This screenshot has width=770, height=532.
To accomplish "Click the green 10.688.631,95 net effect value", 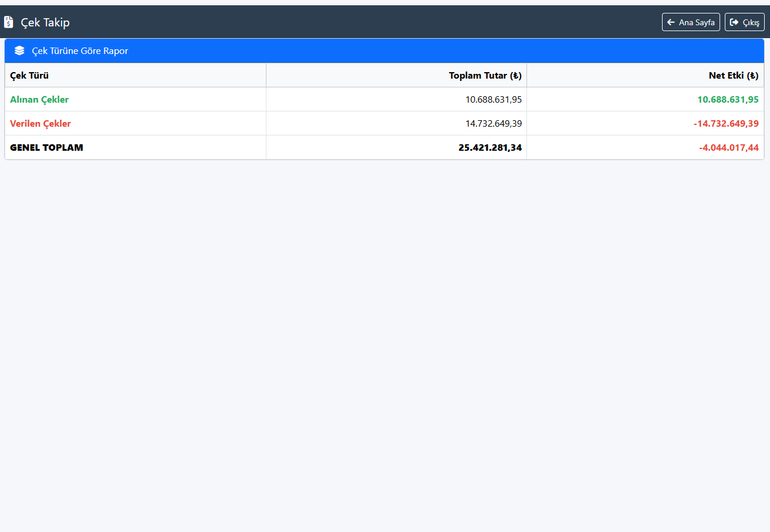I will point(728,100).
